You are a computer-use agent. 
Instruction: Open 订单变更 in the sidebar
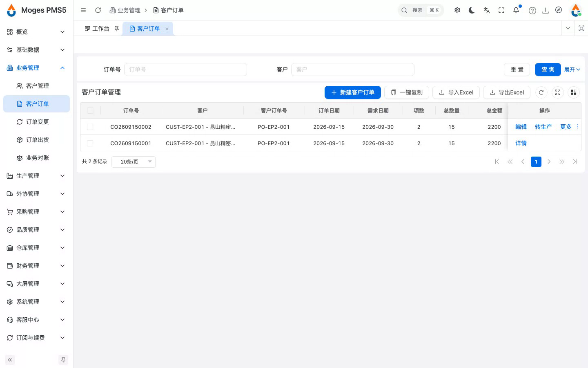click(36, 122)
